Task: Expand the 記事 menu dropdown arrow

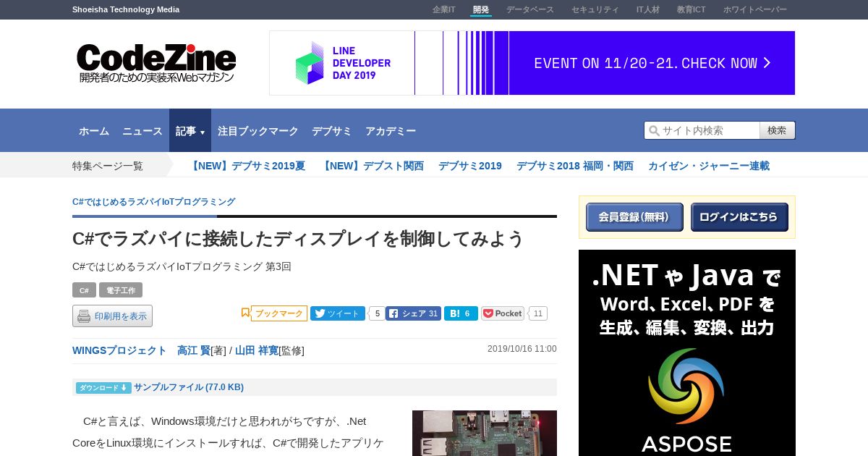Action: pos(203,132)
